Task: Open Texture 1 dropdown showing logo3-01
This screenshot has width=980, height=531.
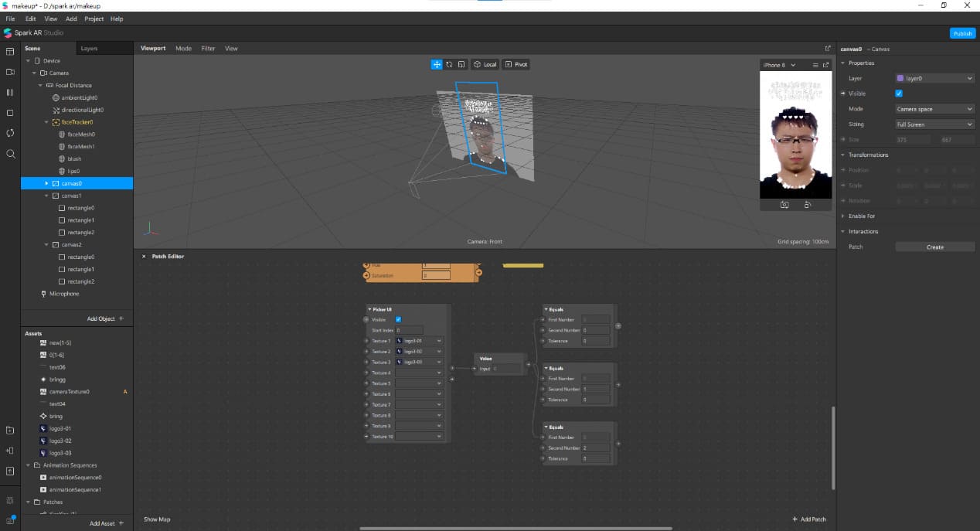Action: [x=419, y=340]
